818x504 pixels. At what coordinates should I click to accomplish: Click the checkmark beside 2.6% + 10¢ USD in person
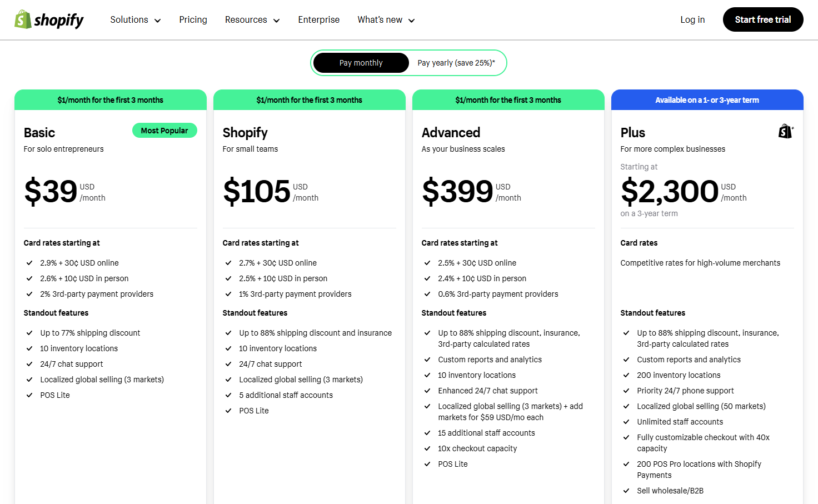[29, 278]
